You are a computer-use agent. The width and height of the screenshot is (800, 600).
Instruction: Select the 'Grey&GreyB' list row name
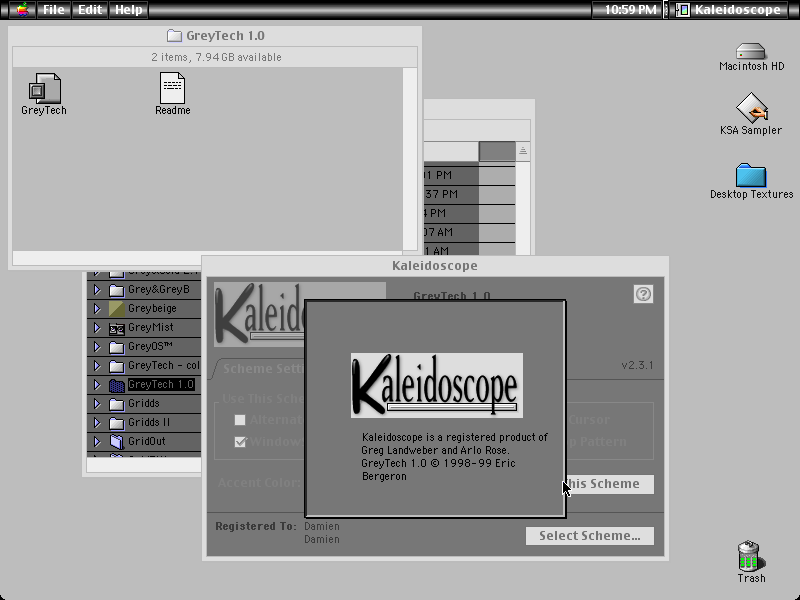[159, 290]
